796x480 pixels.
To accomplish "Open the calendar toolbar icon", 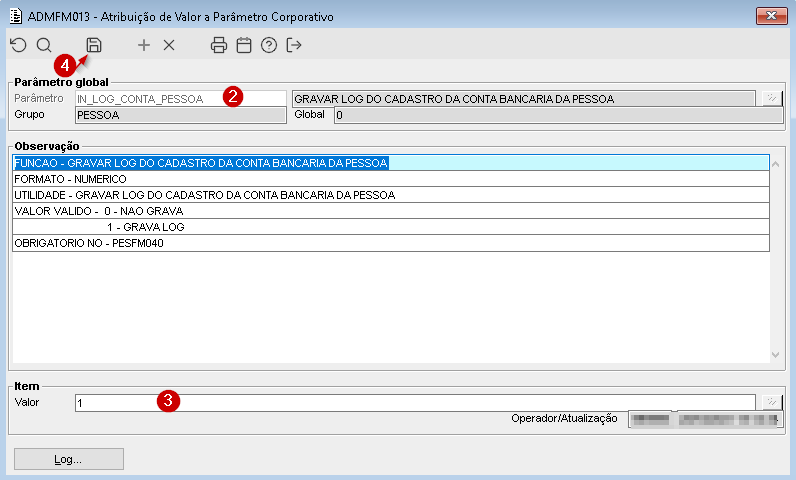I will coord(244,45).
